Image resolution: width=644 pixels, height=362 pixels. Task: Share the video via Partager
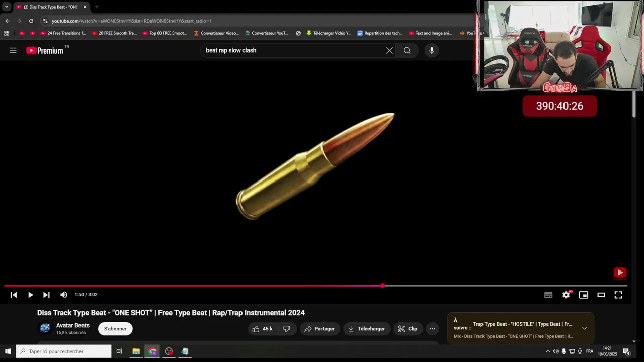(x=319, y=329)
